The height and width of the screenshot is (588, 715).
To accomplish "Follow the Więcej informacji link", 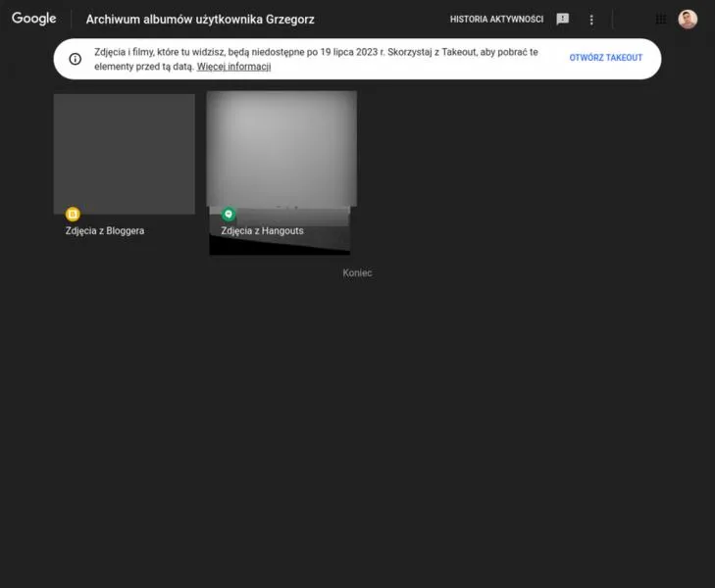I will [233, 67].
